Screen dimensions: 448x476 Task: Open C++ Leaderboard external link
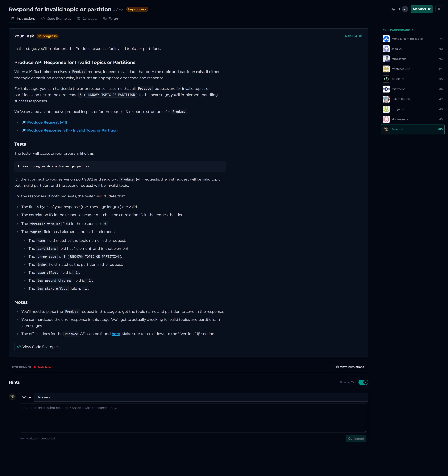(x=398, y=30)
